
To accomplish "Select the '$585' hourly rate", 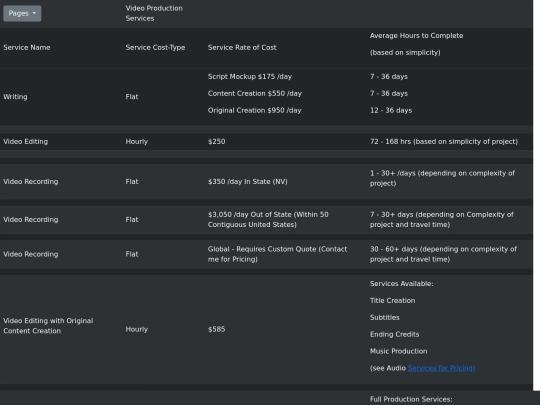I will [216, 329].
